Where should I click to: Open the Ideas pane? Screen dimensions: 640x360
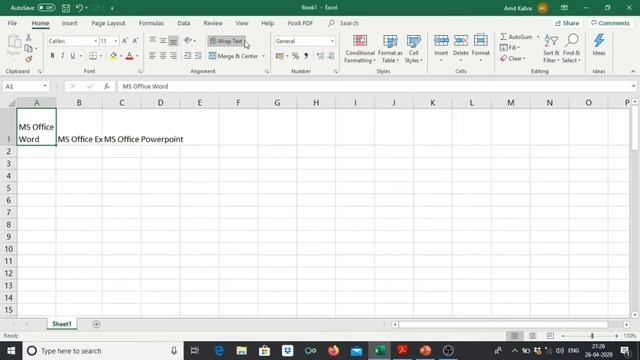point(599,45)
